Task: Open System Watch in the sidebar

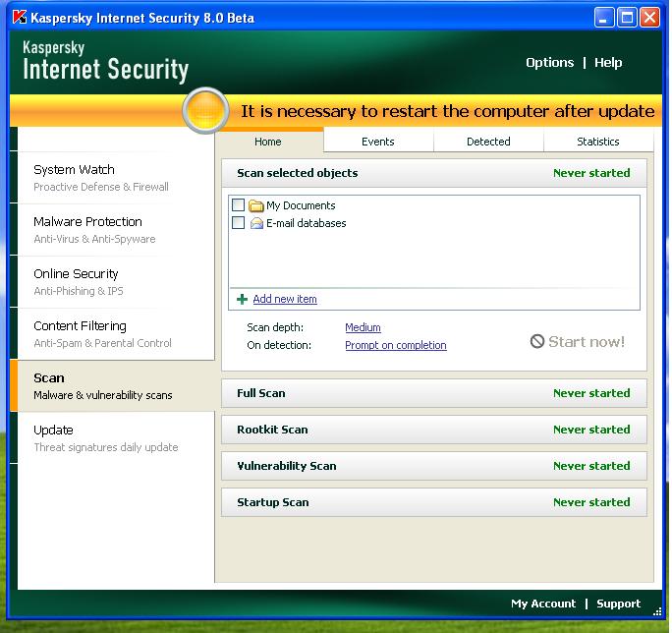Action: click(116, 178)
